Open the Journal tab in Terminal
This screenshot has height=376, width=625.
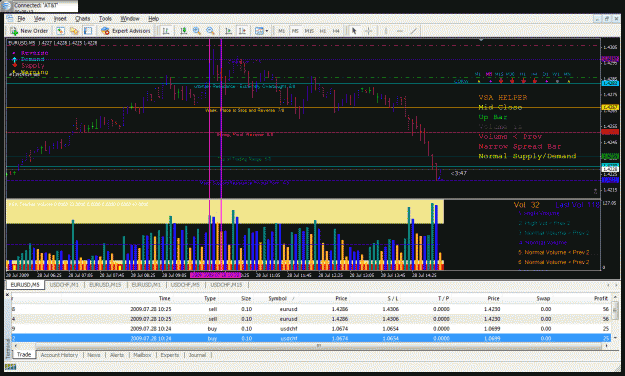click(x=197, y=355)
